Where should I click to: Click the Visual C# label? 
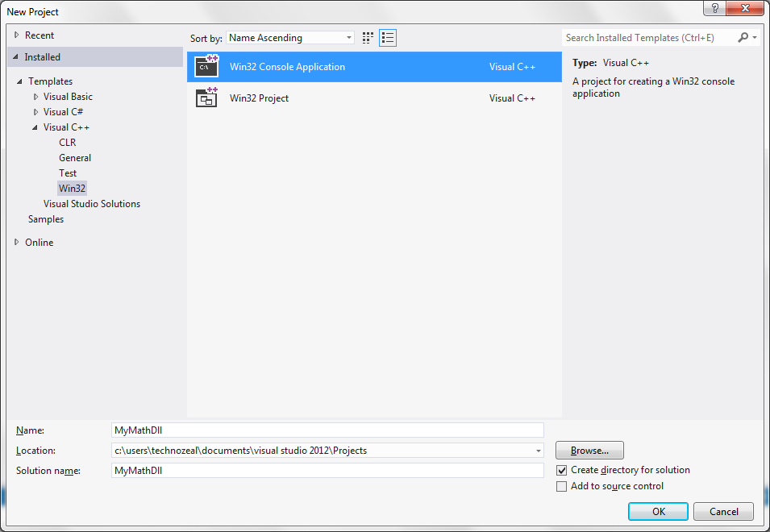pyautogui.click(x=63, y=112)
